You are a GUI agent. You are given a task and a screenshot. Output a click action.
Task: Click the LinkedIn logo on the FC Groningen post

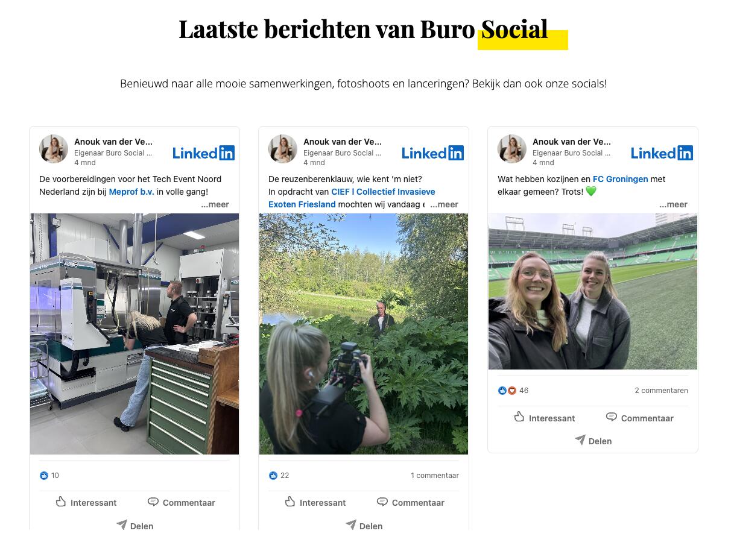[x=662, y=153]
